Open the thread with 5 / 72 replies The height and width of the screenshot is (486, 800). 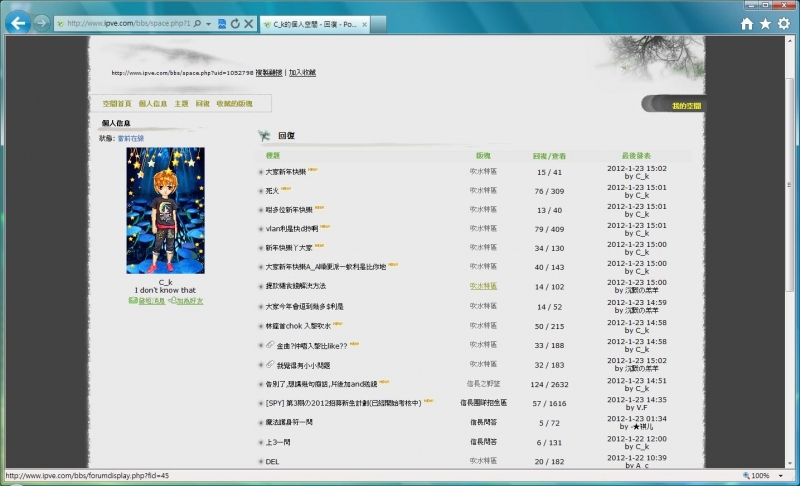point(289,422)
